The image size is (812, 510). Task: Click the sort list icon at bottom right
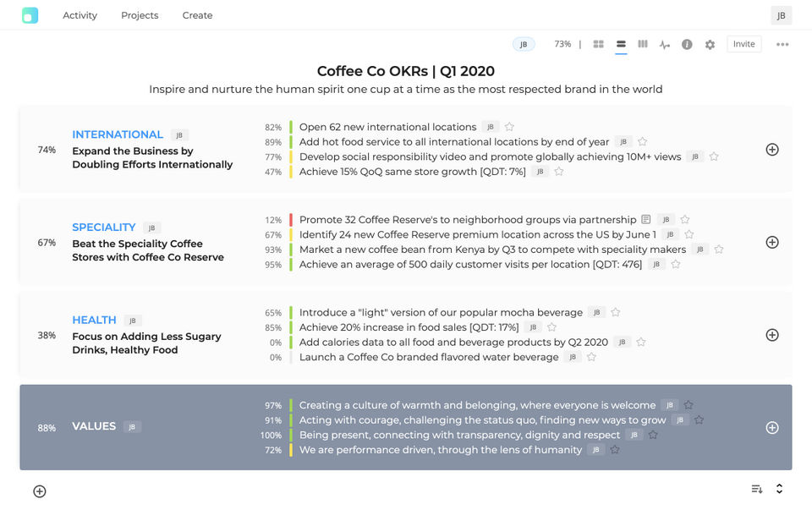tap(757, 489)
